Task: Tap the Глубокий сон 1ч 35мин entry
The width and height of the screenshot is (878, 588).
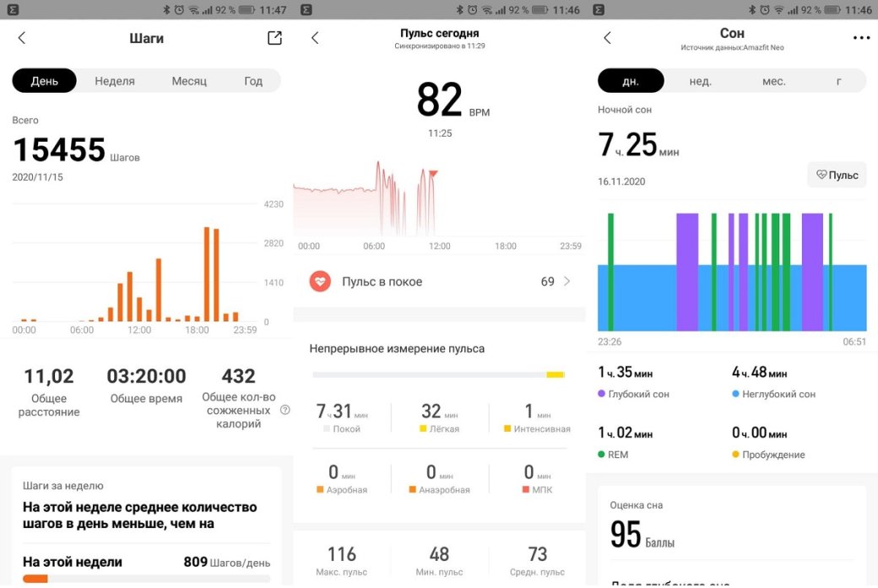Action: [x=633, y=382]
